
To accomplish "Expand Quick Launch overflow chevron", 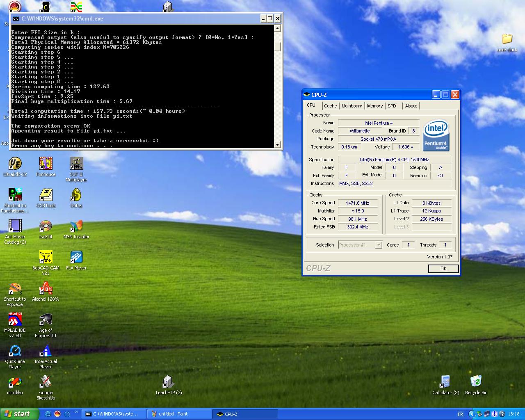I will pos(77,412).
